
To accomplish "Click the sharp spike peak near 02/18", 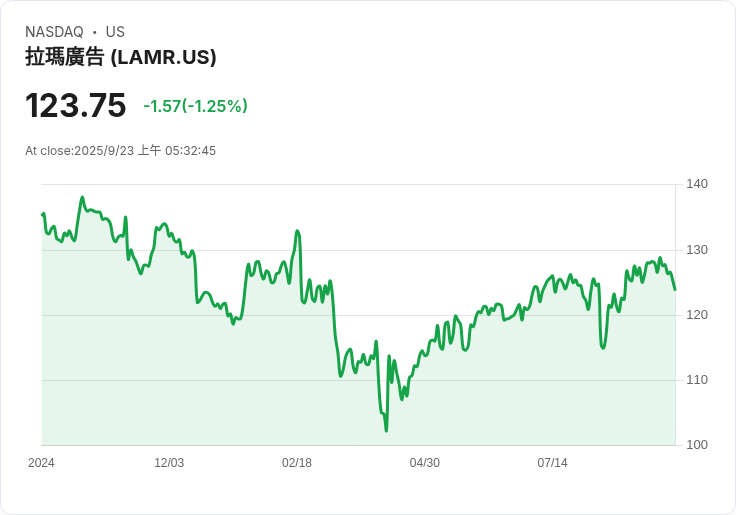I will (297, 231).
